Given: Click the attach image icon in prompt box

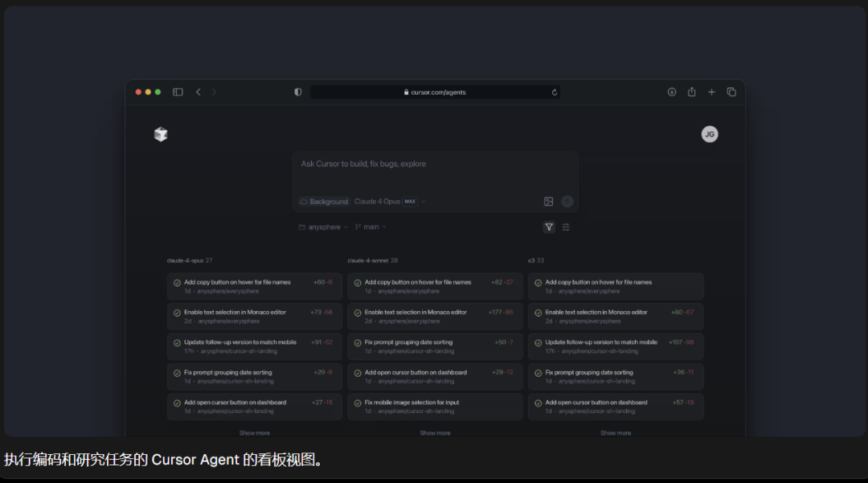Looking at the screenshot, I should click(x=549, y=202).
